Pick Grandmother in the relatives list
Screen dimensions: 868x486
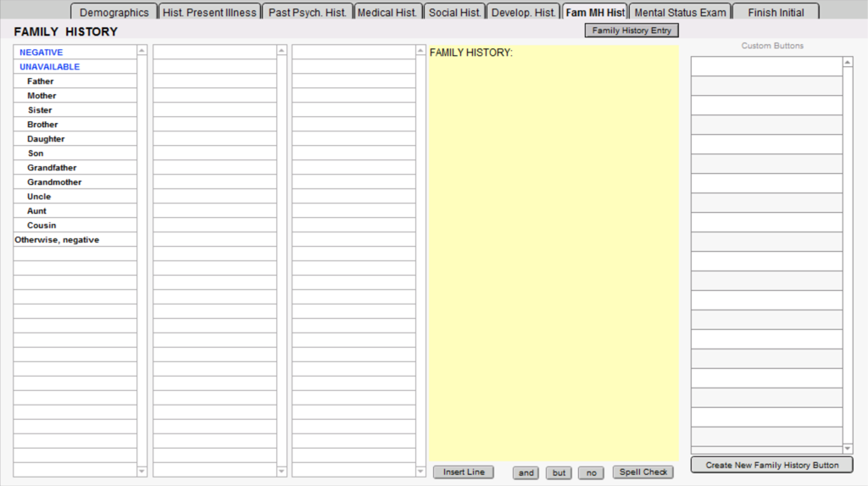[54, 182]
